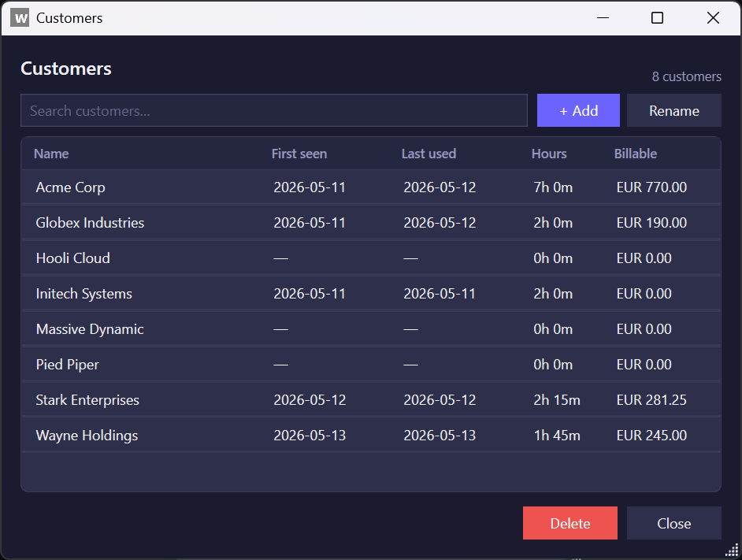Click Globex Industries' first seen date

tap(310, 223)
